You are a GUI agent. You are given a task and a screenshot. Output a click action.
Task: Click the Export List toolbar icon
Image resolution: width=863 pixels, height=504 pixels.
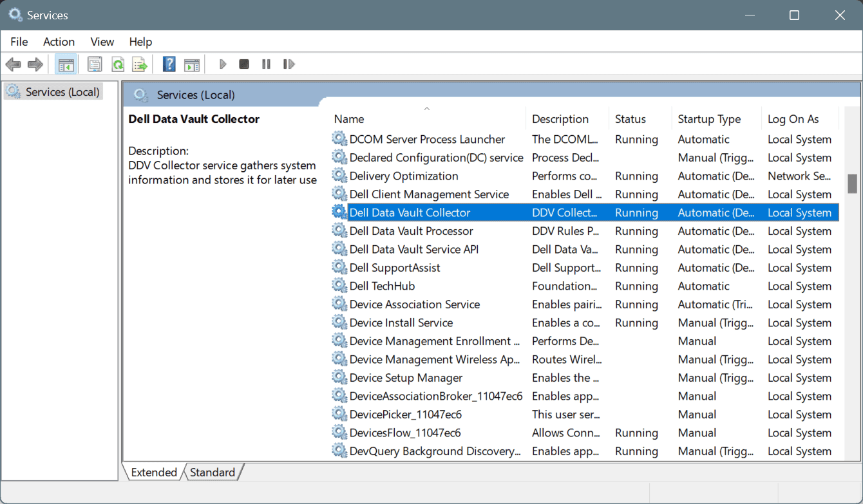140,64
